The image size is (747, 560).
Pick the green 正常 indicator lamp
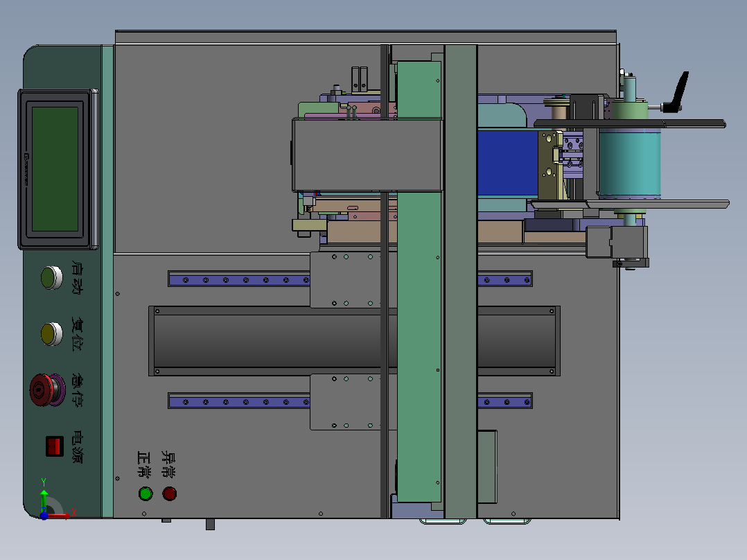click(146, 493)
